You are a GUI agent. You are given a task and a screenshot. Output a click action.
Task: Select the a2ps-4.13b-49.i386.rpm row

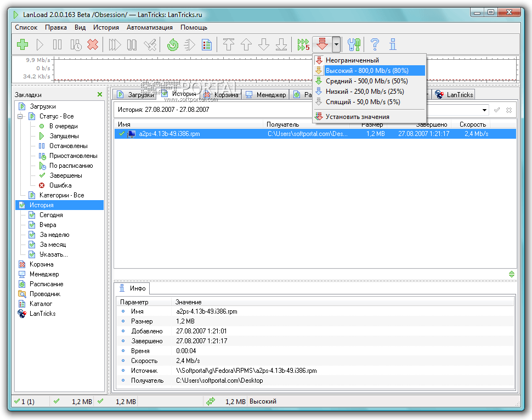point(315,134)
